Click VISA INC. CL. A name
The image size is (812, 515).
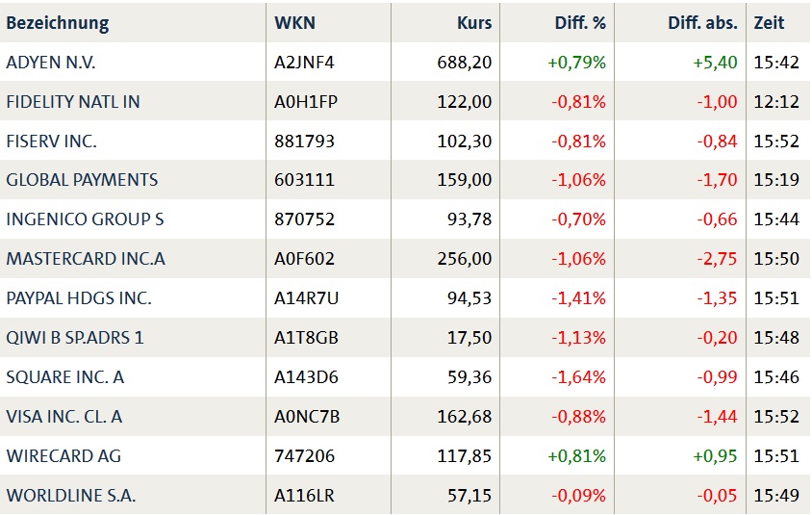(64, 417)
